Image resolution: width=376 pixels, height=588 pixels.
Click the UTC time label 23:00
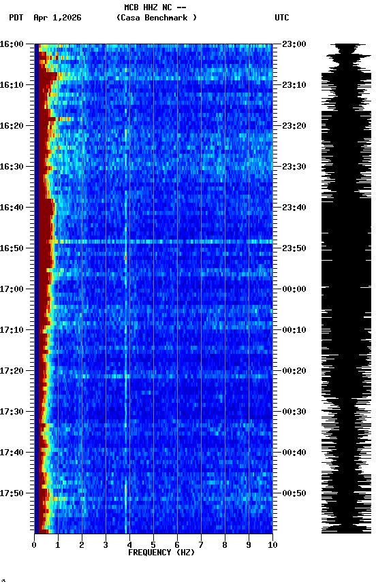[x=294, y=44]
